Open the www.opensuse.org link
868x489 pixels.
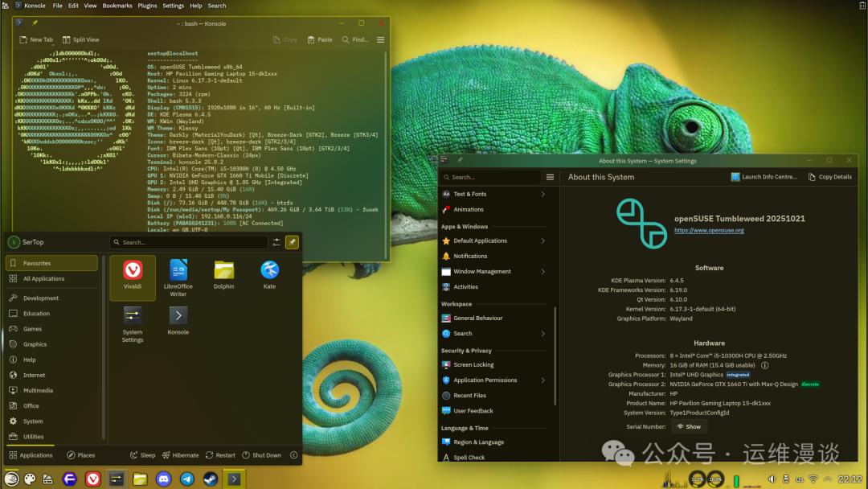click(709, 229)
